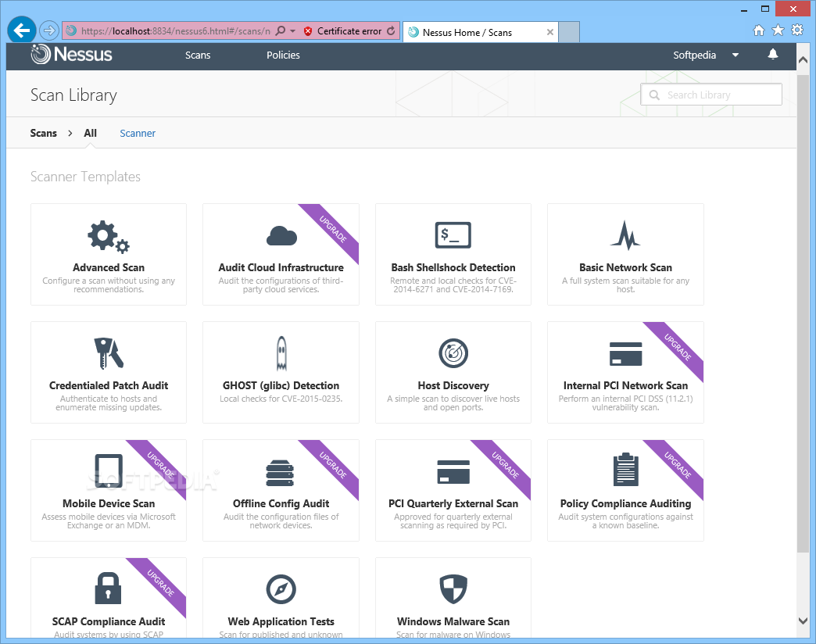Click the Bash Shellshock Detection title
The image size is (816, 644).
pos(453,267)
